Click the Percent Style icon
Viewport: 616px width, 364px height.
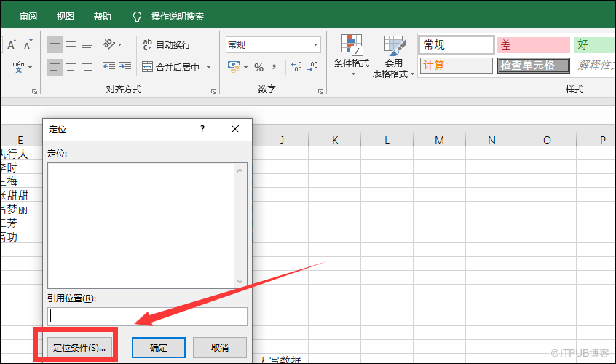tap(258, 67)
